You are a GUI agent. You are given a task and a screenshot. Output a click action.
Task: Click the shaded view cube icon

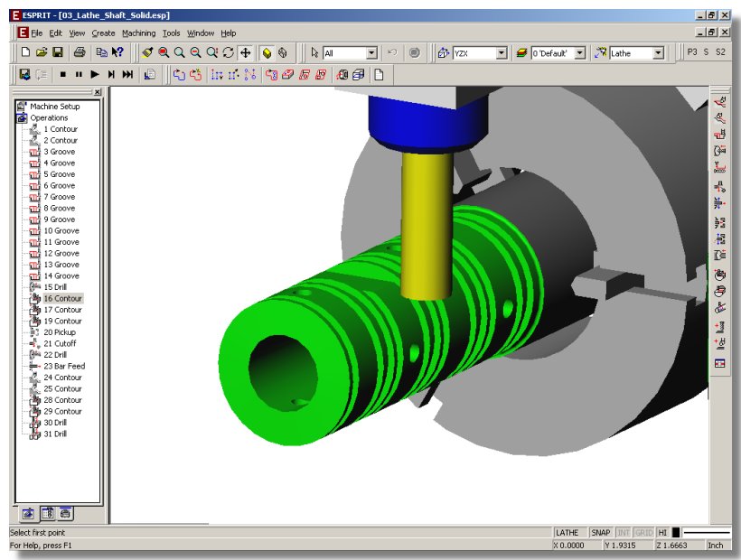(267, 53)
